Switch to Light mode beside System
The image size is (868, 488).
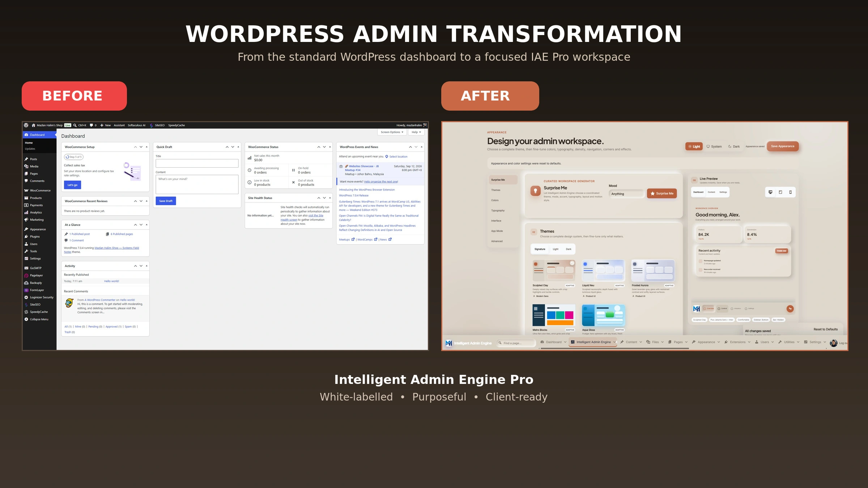point(694,146)
